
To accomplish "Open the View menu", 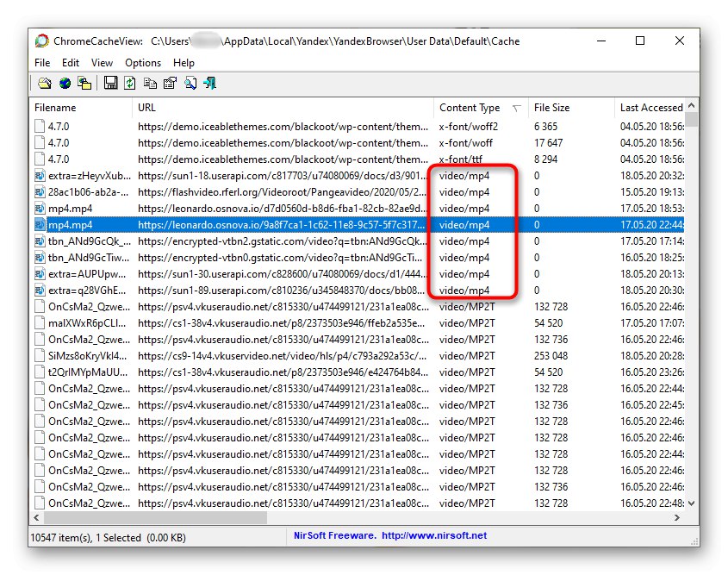I will (x=102, y=63).
